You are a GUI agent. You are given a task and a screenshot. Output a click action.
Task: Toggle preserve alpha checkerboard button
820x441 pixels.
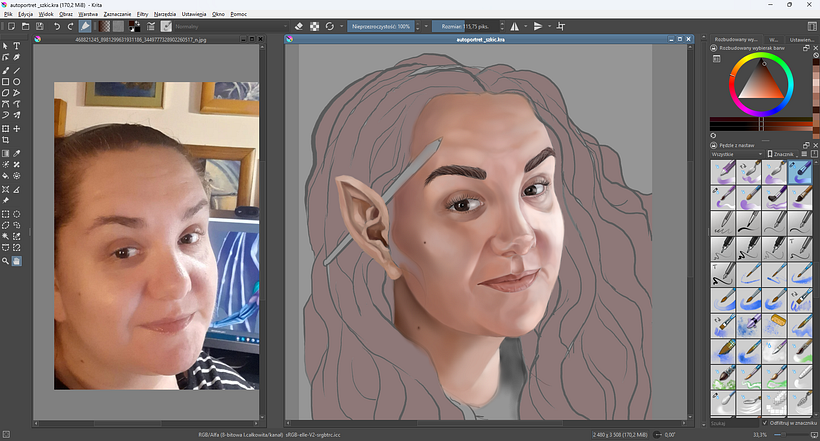pos(314,26)
